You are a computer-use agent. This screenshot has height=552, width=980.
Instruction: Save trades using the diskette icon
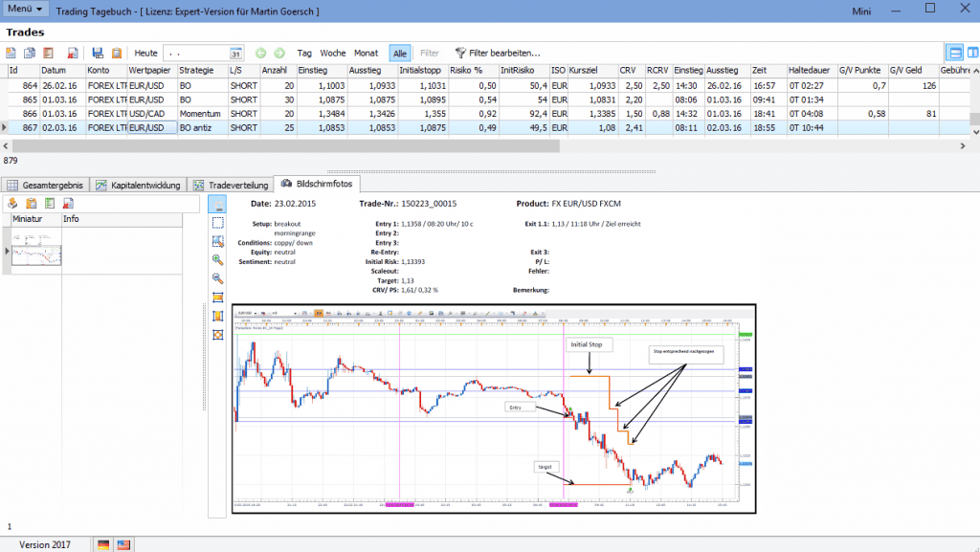[x=99, y=54]
